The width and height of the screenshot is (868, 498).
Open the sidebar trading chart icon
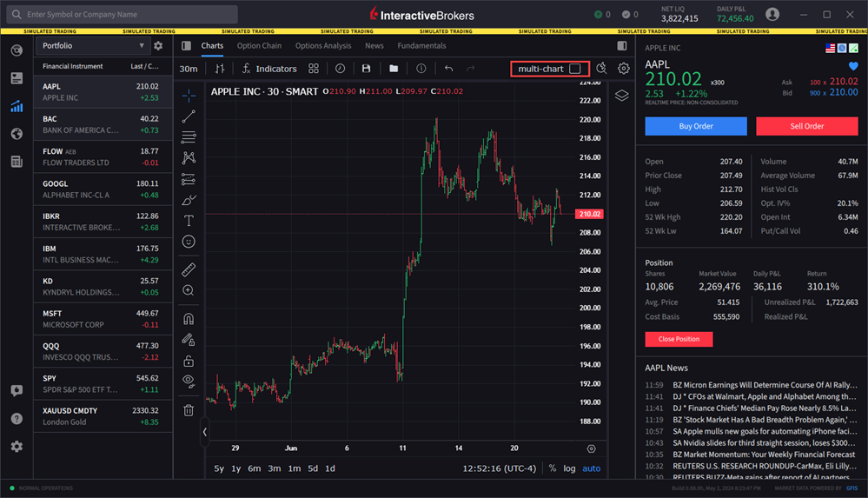(17, 106)
